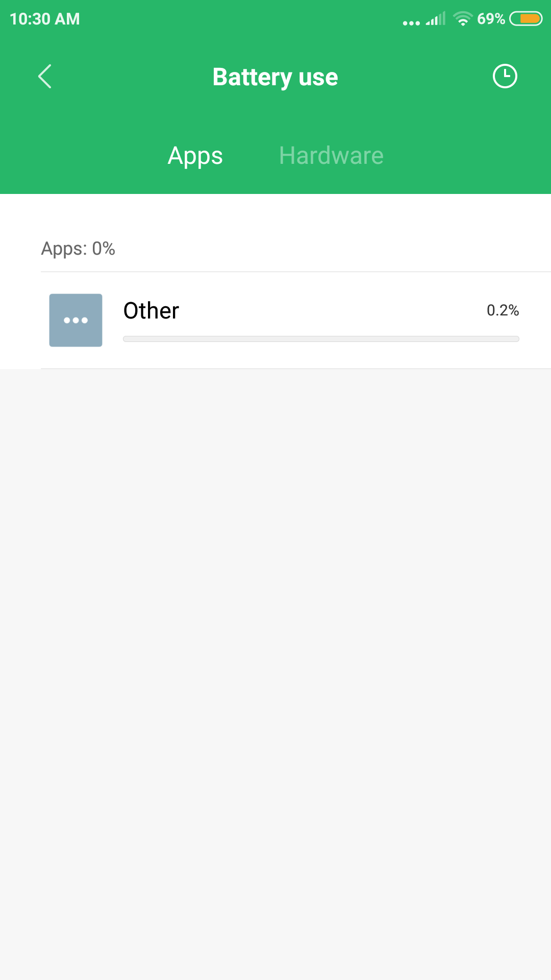Switch to the Hardware tab

tap(331, 156)
